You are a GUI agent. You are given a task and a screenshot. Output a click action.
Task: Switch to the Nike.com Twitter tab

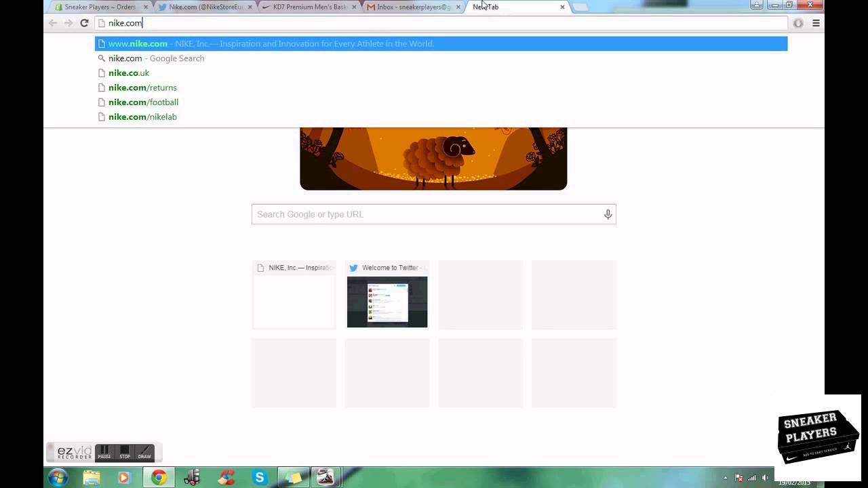[x=205, y=7]
